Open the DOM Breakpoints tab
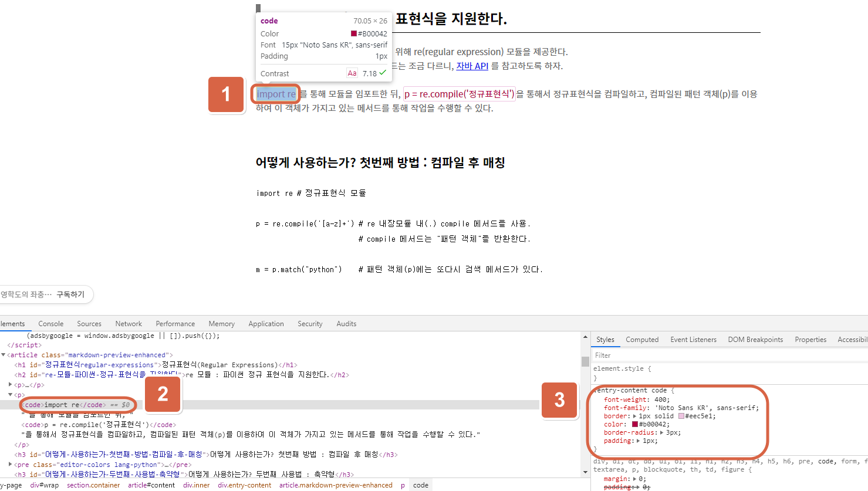 click(x=755, y=340)
